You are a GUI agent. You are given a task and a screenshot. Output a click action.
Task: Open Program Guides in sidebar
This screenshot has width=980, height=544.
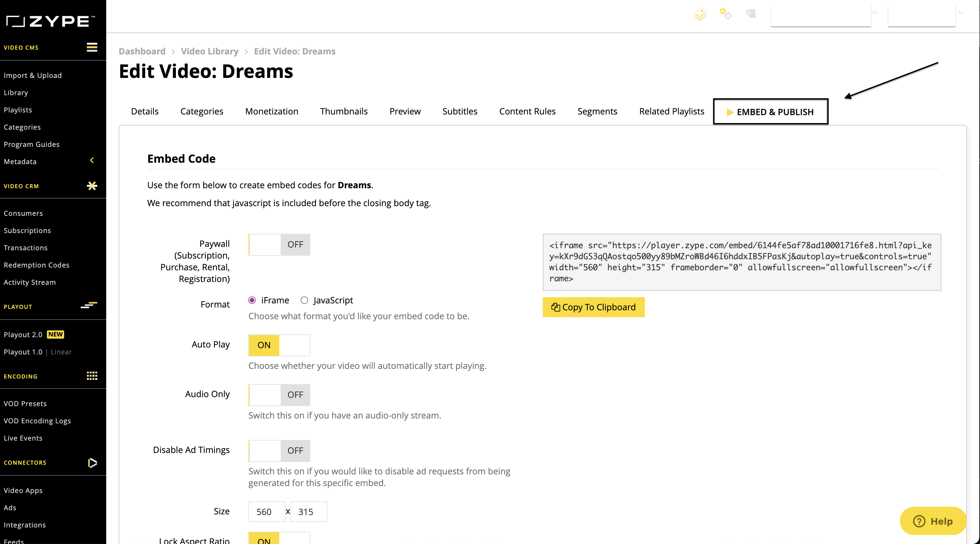(32, 144)
